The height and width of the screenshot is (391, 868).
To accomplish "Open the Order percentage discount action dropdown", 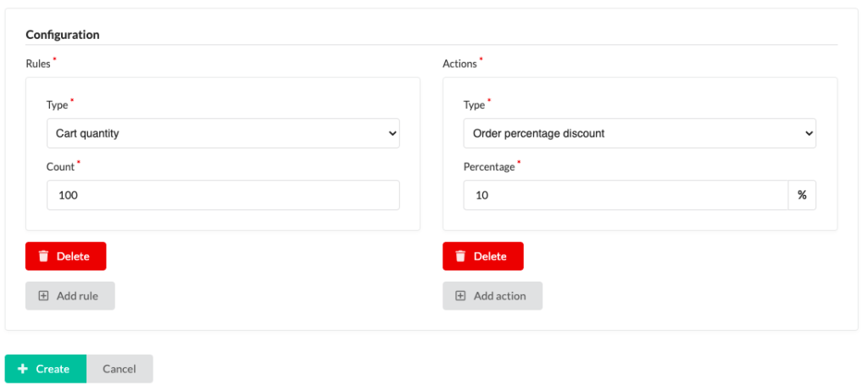I will pyautogui.click(x=639, y=133).
